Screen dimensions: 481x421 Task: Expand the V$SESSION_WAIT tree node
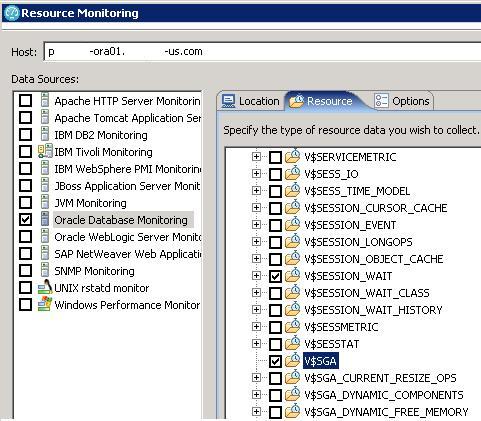(x=256, y=276)
